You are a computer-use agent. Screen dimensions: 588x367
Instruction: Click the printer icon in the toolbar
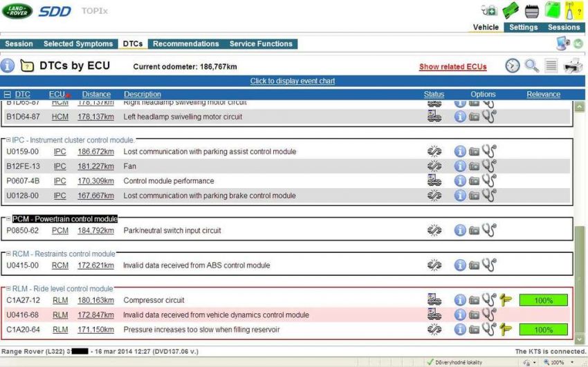click(x=573, y=66)
